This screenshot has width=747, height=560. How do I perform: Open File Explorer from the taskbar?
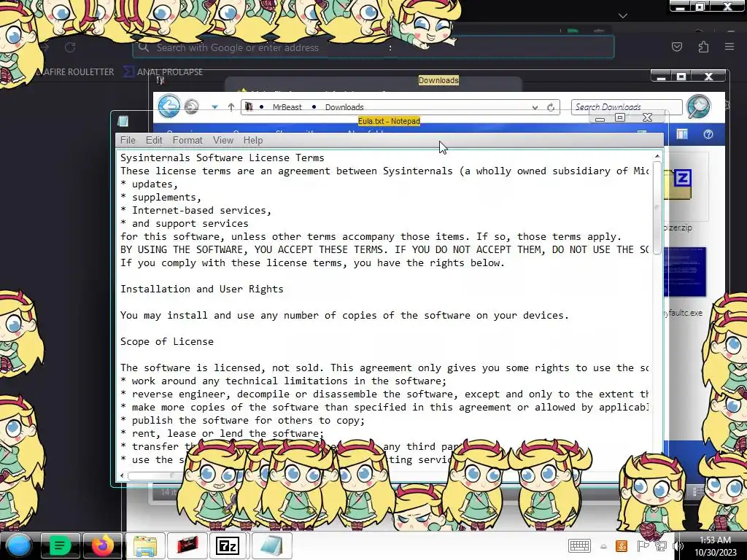145,545
